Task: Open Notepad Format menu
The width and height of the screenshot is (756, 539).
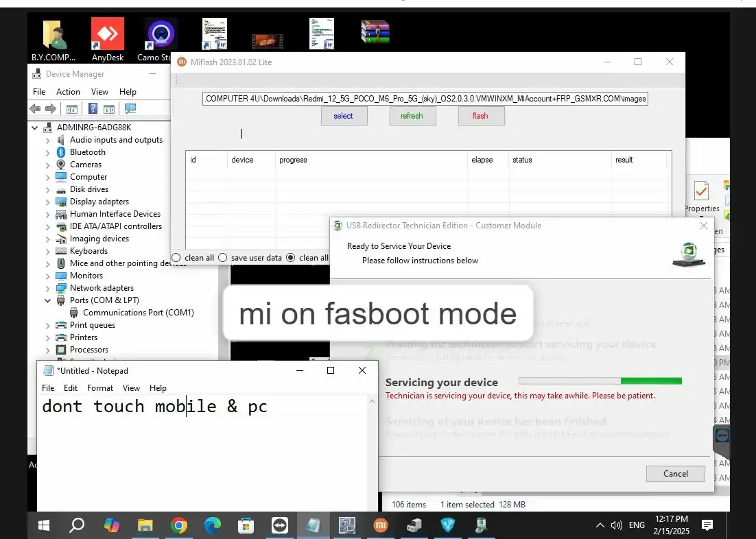Action: point(99,388)
